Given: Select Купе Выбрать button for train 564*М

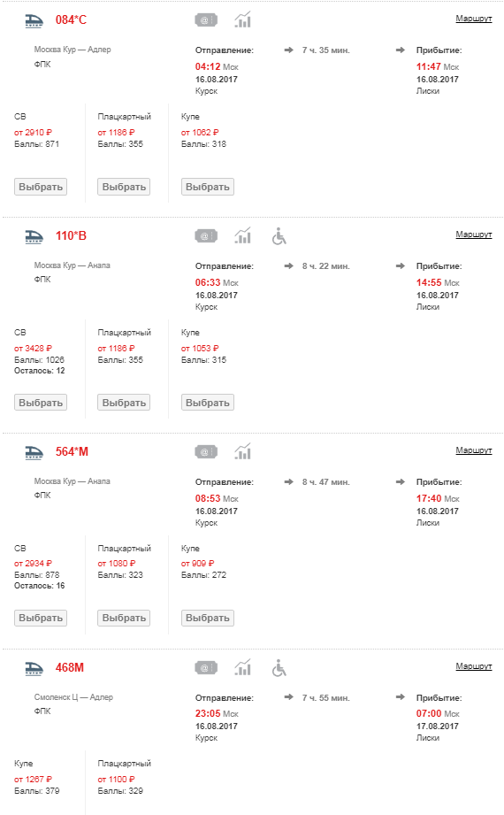Looking at the screenshot, I should tap(207, 618).
